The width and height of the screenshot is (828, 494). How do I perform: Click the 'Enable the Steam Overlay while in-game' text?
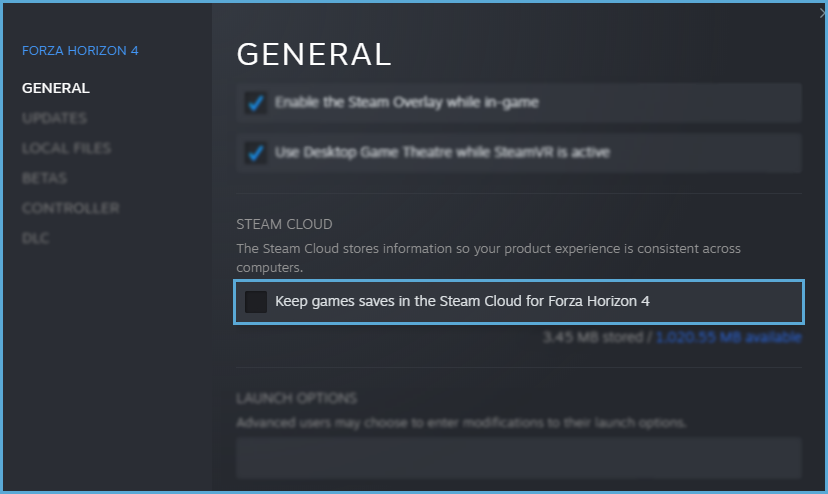point(408,103)
